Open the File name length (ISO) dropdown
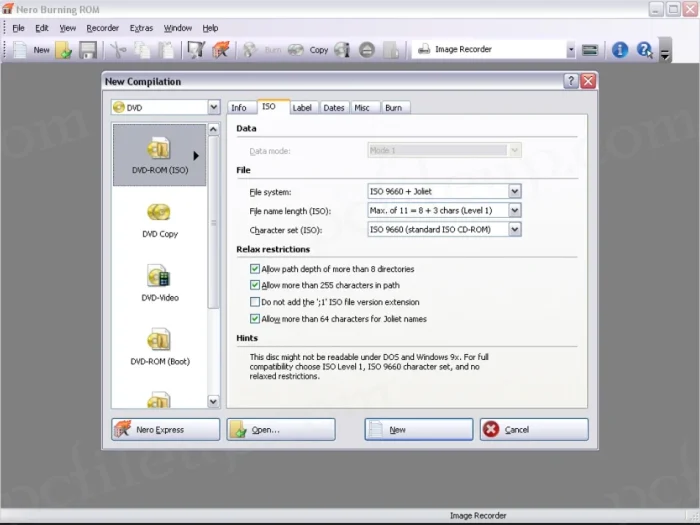Viewport: 700px width, 525px height. pyautogui.click(x=514, y=210)
